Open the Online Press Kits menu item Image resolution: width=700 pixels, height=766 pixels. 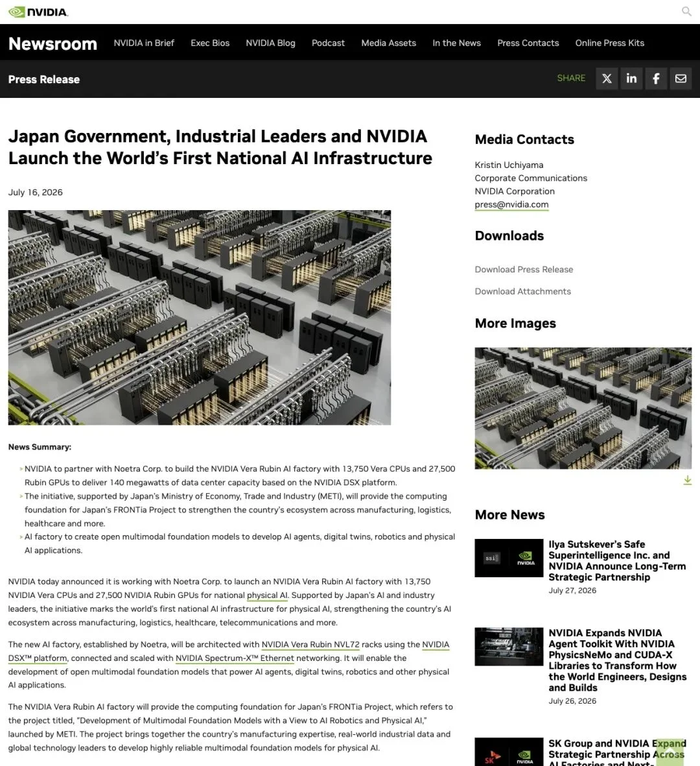coord(610,43)
